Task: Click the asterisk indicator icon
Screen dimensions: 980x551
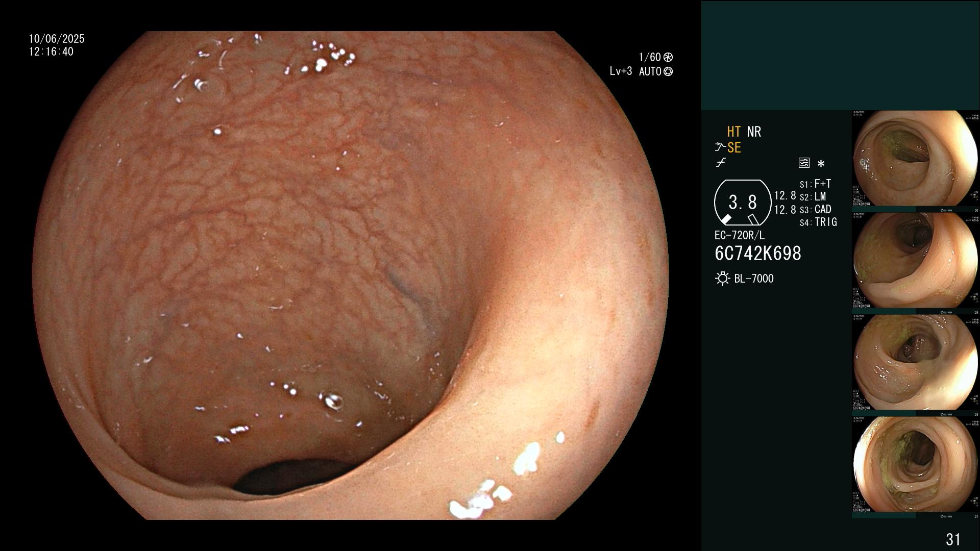Action: (x=821, y=164)
